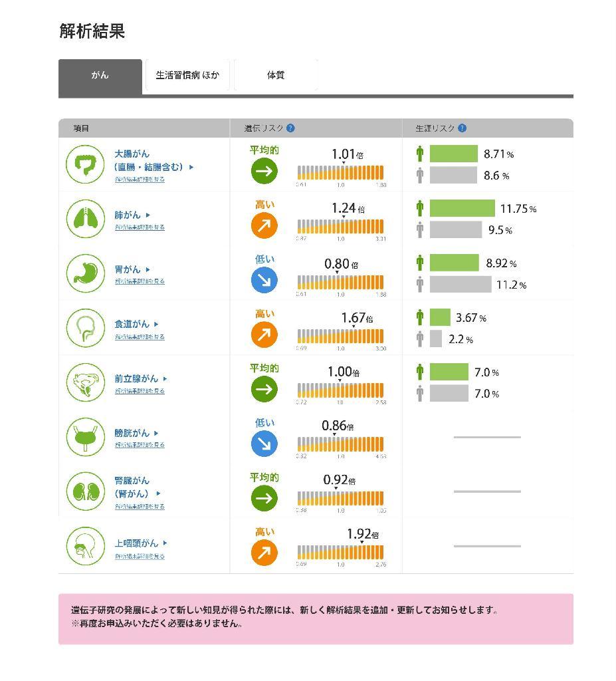Click the colon cancer intestine icon
This screenshot has height=681, width=616.
(86, 164)
